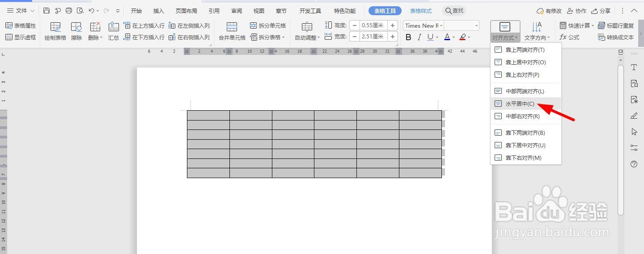
Task: Open 拆分表格 split table dropdown
Action: [x=268, y=37]
